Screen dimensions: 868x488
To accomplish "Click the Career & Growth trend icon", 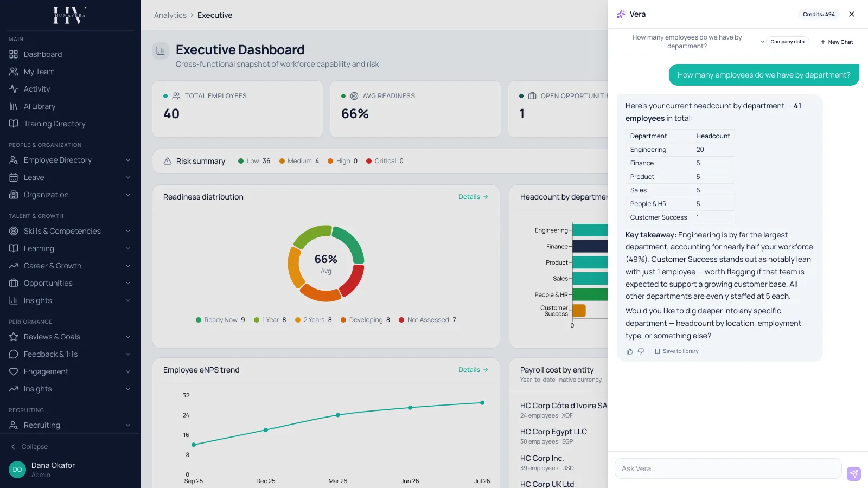I will (x=14, y=266).
